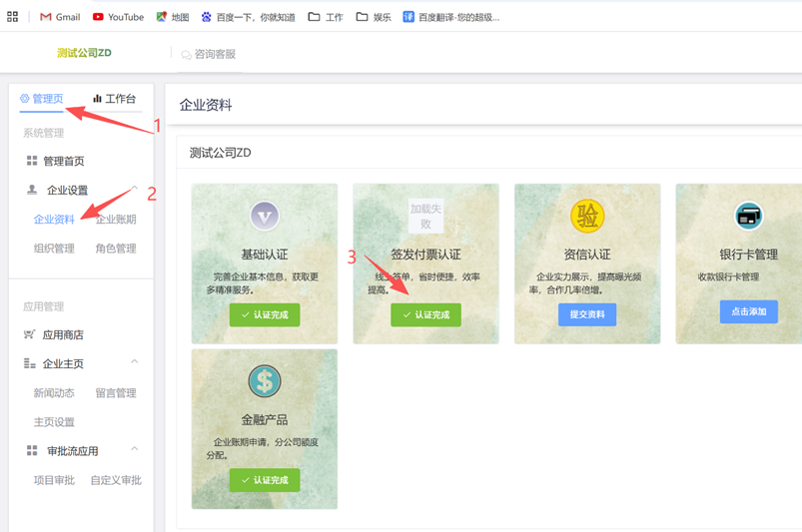Open the 百度翻译 bookmark

pos(450,17)
